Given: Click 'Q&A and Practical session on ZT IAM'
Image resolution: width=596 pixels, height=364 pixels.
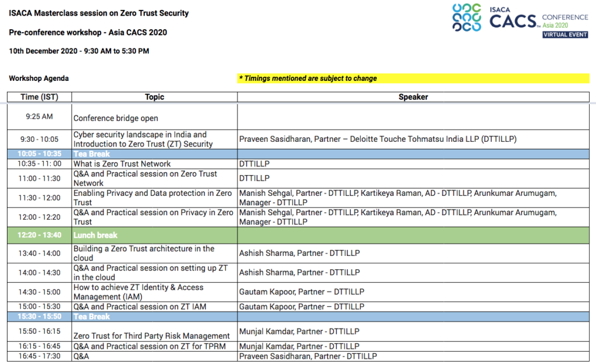Looking at the screenshot, I should tap(154, 306).
